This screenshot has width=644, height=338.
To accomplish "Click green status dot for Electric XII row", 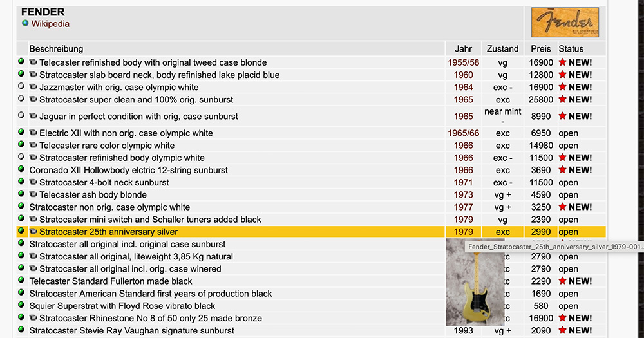I will tap(21, 132).
